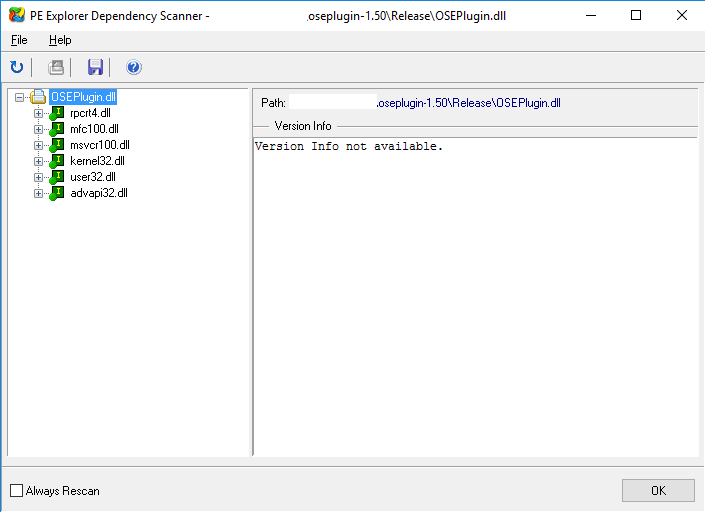The image size is (705, 512).
Task: Maximize the Dependency Scanner window
Action: [636, 15]
